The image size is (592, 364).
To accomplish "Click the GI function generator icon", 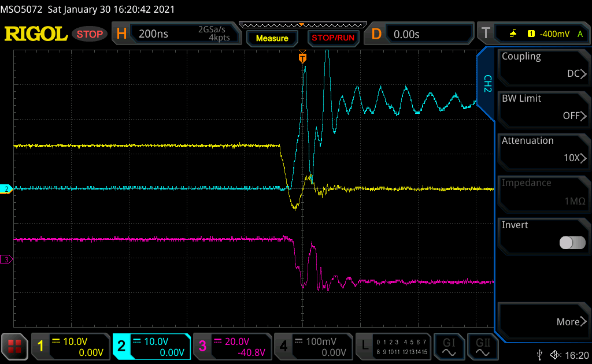I will [449, 347].
